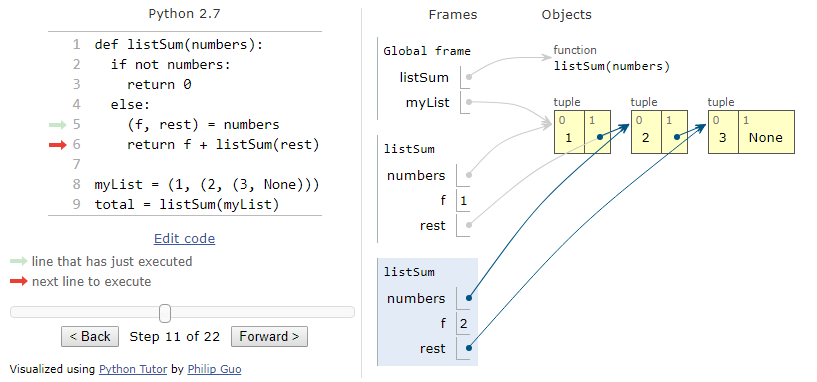Click the myList variable in Global frame

[x=427, y=103]
